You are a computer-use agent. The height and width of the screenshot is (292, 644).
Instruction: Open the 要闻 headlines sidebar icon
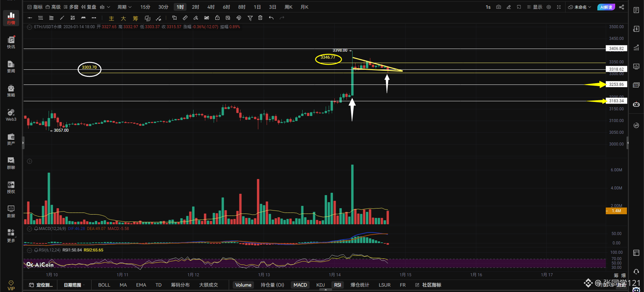click(x=11, y=66)
